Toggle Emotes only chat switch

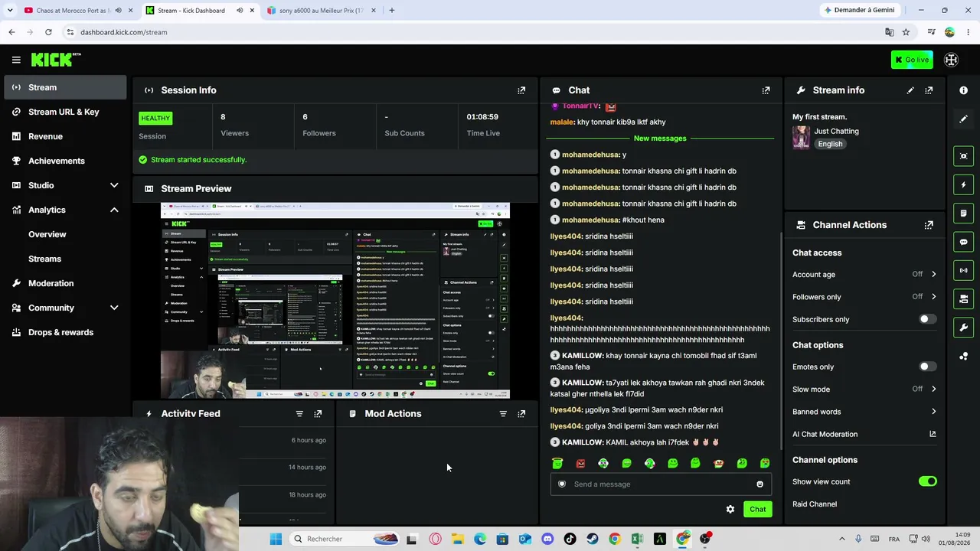[x=927, y=367]
